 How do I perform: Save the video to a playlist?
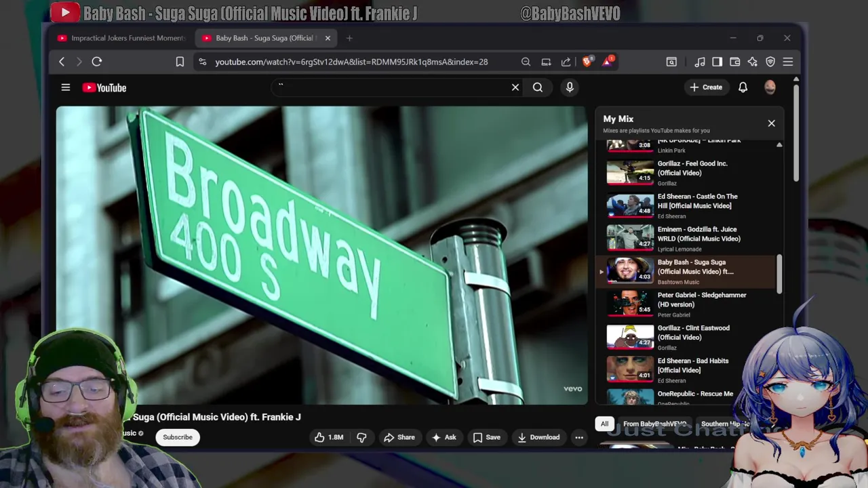pos(487,437)
